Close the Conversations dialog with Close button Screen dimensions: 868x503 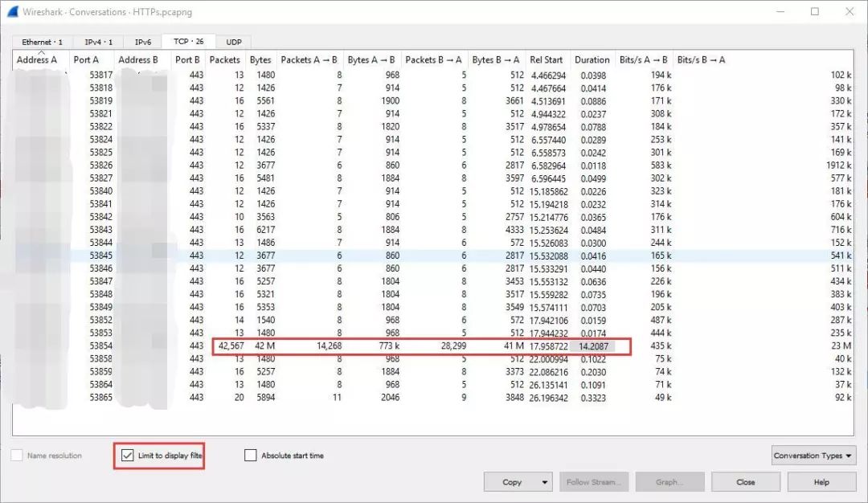(x=746, y=482)
